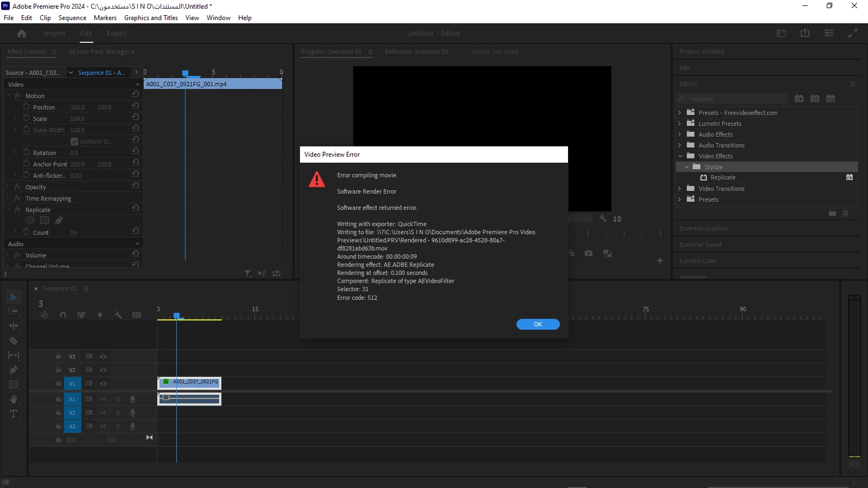
Task: Mute track A1
Action: coord(103,399)
